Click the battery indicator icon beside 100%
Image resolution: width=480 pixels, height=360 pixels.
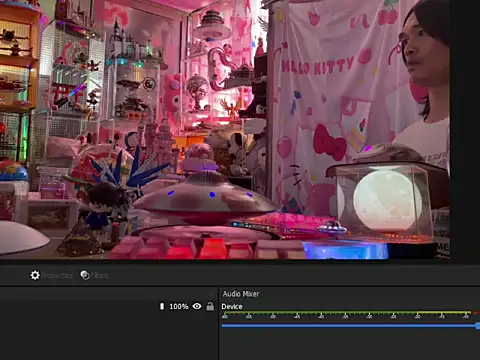[162, 306]
